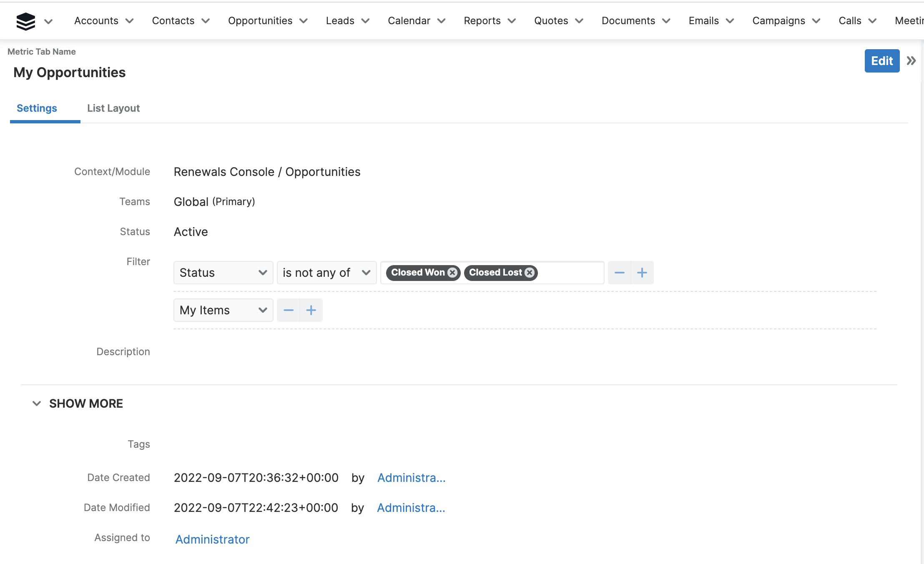Open the My Items dropdown
The image size is (924, 564).
(223, 310)
